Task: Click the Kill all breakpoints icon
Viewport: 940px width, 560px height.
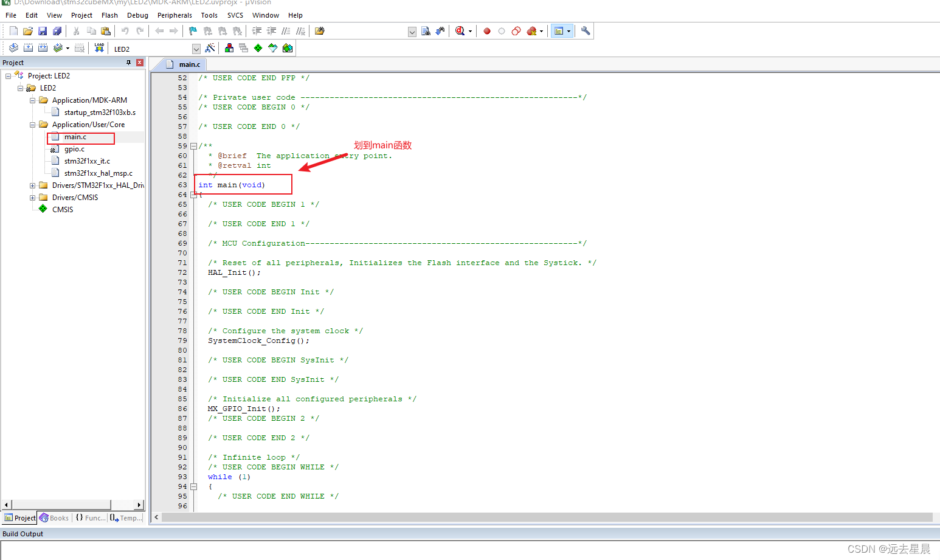Action: point(531,31)
